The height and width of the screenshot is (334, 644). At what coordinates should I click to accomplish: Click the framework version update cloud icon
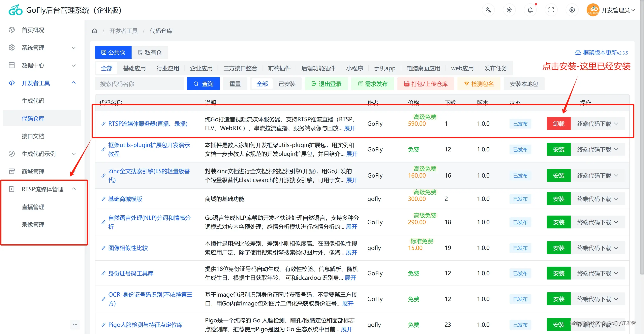(x=578, y=53)
